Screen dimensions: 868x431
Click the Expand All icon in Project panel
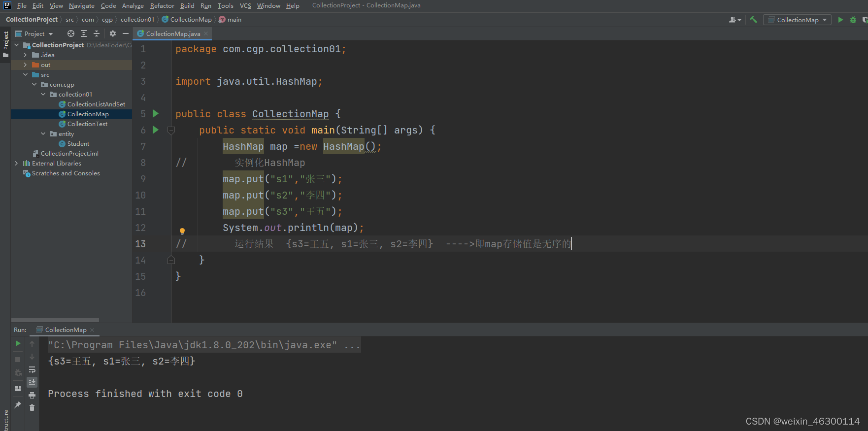pyautogui.click(x=84, y=33)
